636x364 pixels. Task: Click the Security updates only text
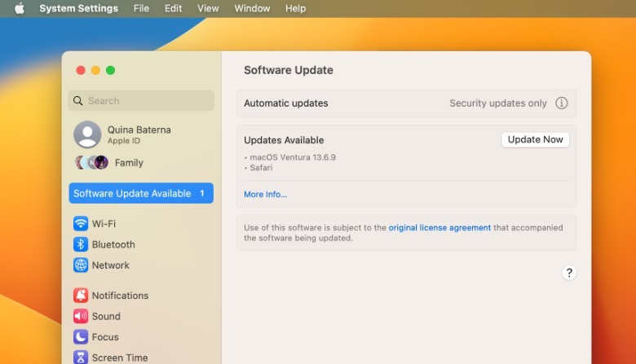(498, 103)
